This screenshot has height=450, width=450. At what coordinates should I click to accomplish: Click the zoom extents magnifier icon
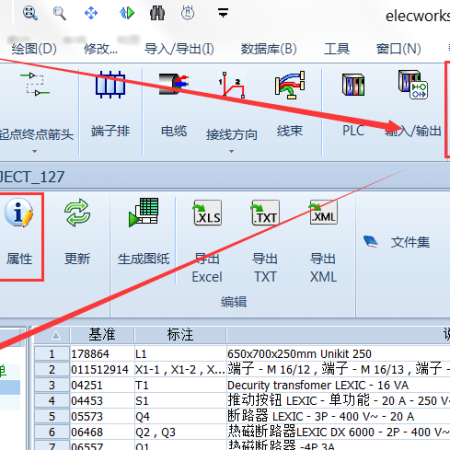[30, 13]
